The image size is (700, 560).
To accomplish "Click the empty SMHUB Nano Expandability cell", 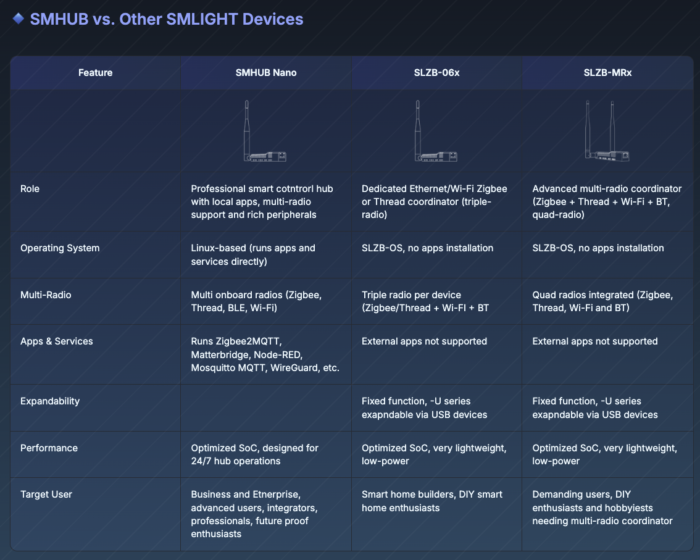I will coord(265,408).
